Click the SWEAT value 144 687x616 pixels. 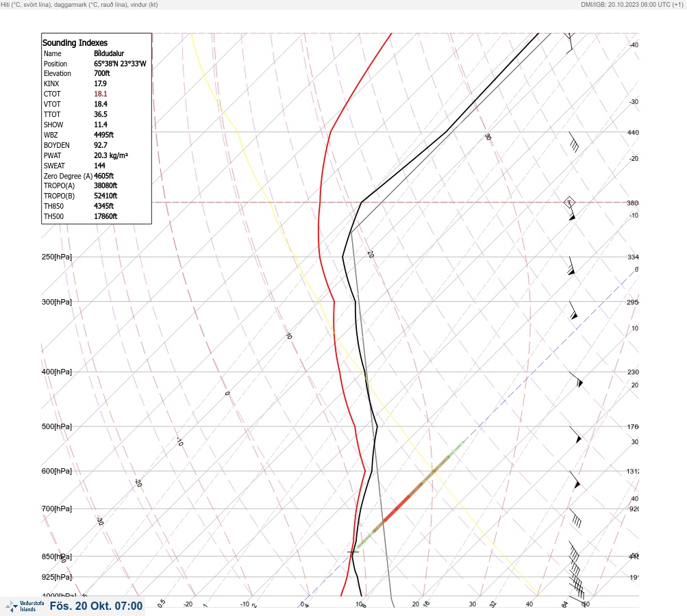point(99,166)
